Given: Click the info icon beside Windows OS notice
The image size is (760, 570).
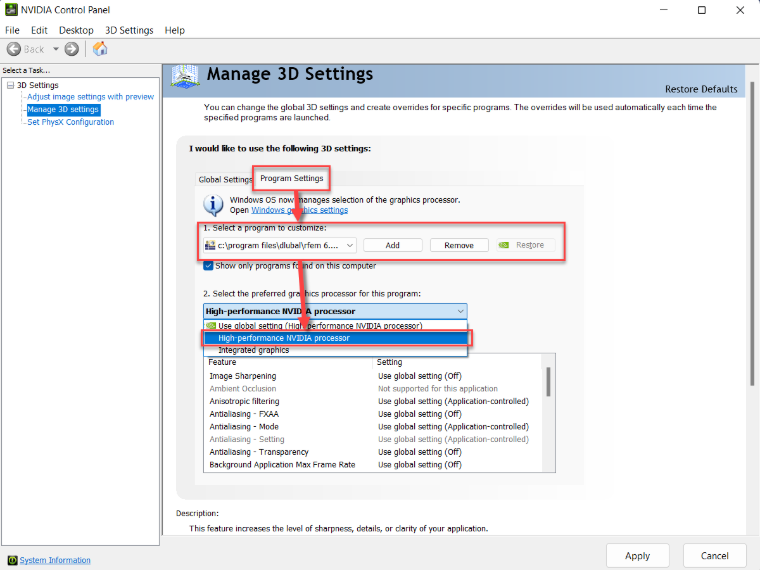Looking at the screenshot, I should click(x=213, y=205).
